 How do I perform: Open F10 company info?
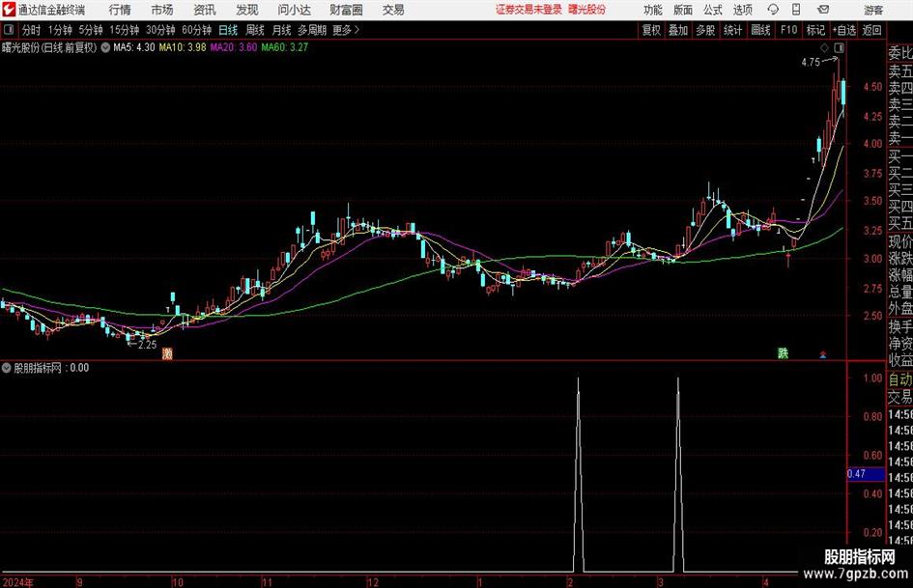coord(789,30)
